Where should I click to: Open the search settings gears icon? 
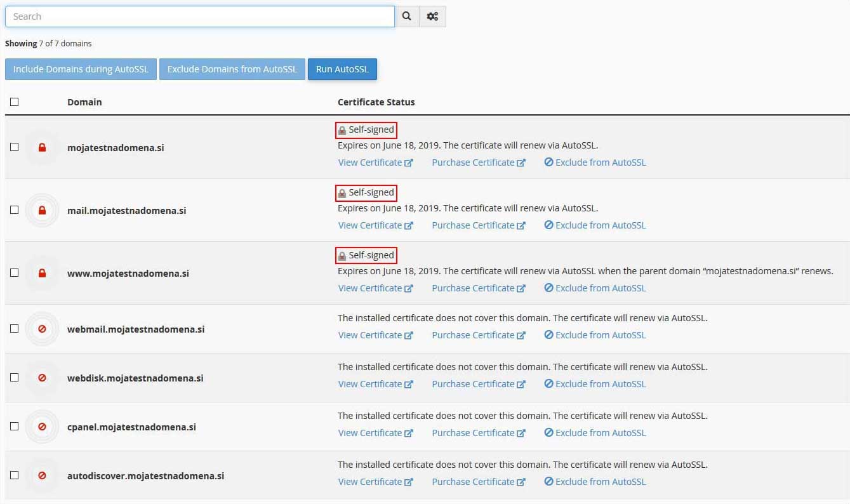point(432,17)
